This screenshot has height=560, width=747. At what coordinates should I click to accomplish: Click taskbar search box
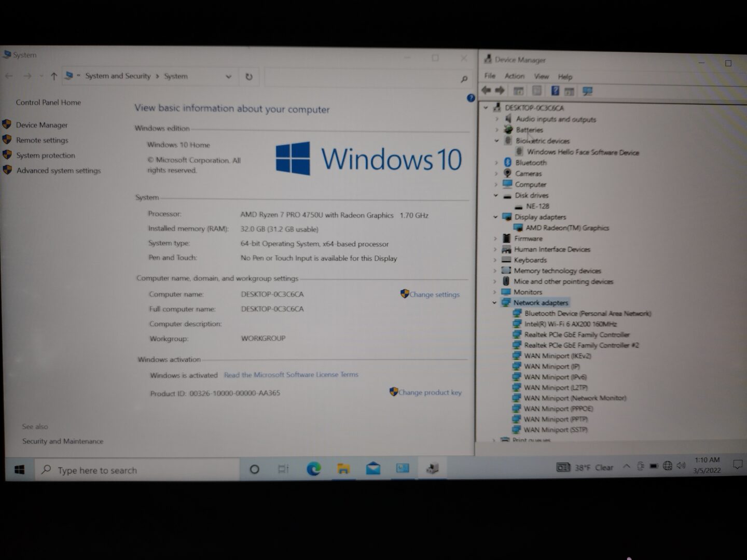click(137, 470)
